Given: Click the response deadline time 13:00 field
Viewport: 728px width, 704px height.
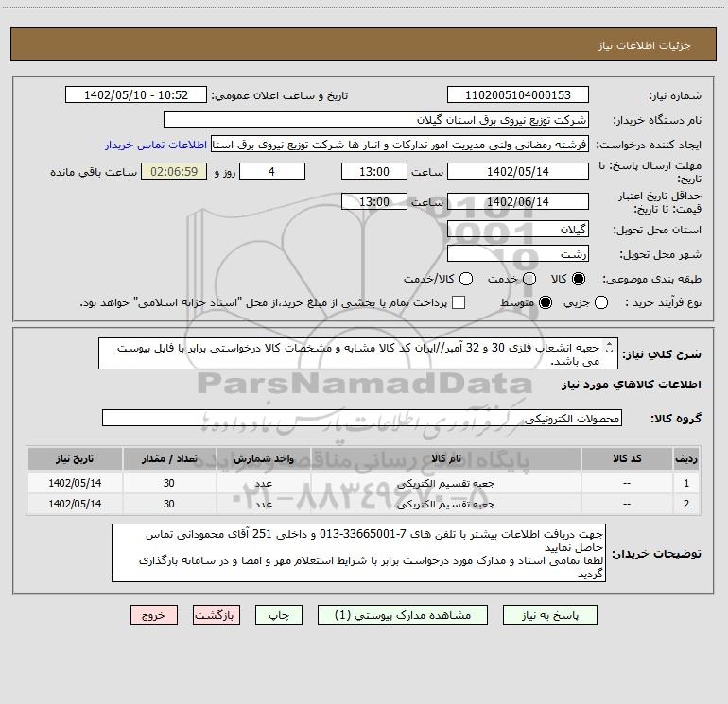Looking at the screenshot, I should [x=374, y=171].
